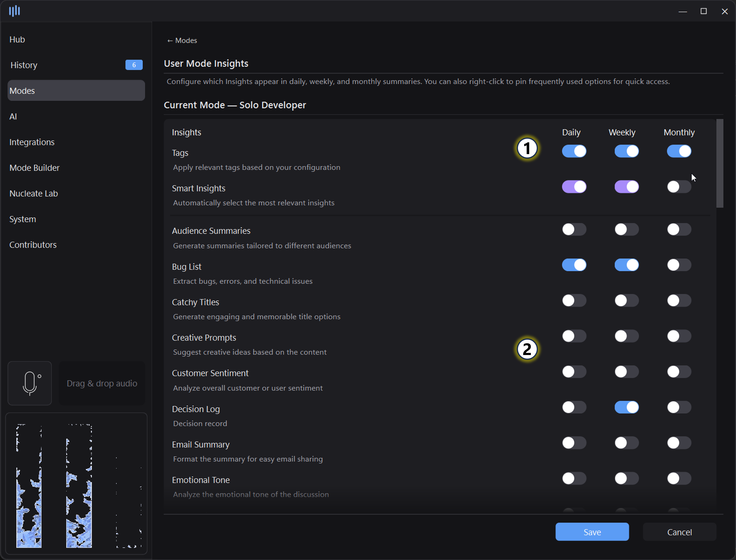Click the Bug List label
736x560 pixels.
pyautogui.click(x=187, y=267)
